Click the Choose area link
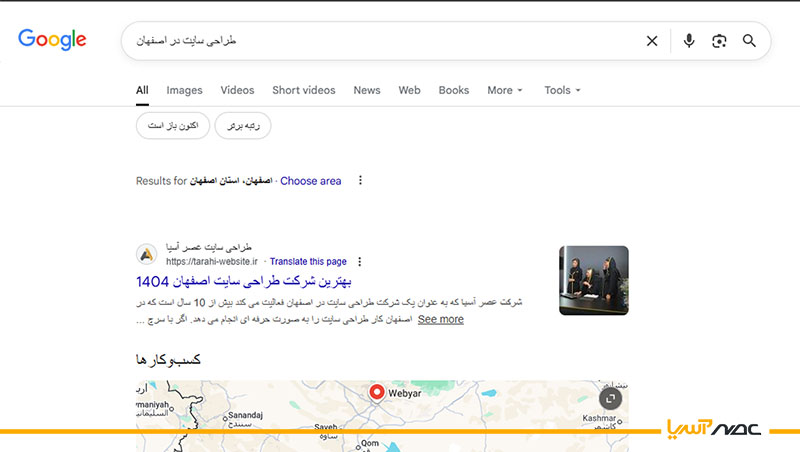Viewport: 800px width, 452px height. 311,181
